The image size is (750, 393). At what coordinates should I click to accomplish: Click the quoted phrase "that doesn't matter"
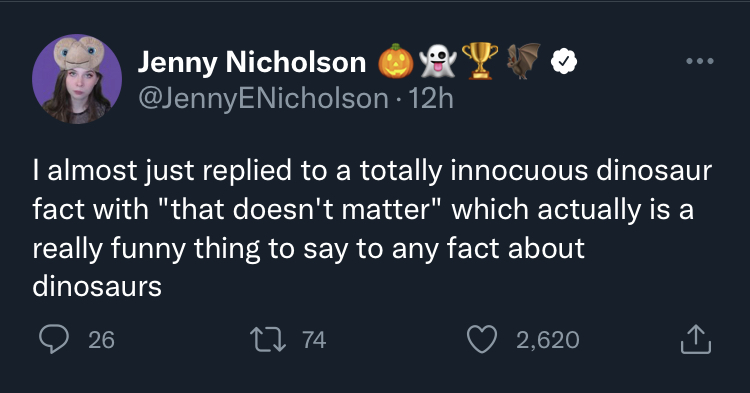click(x=302, y=209)
